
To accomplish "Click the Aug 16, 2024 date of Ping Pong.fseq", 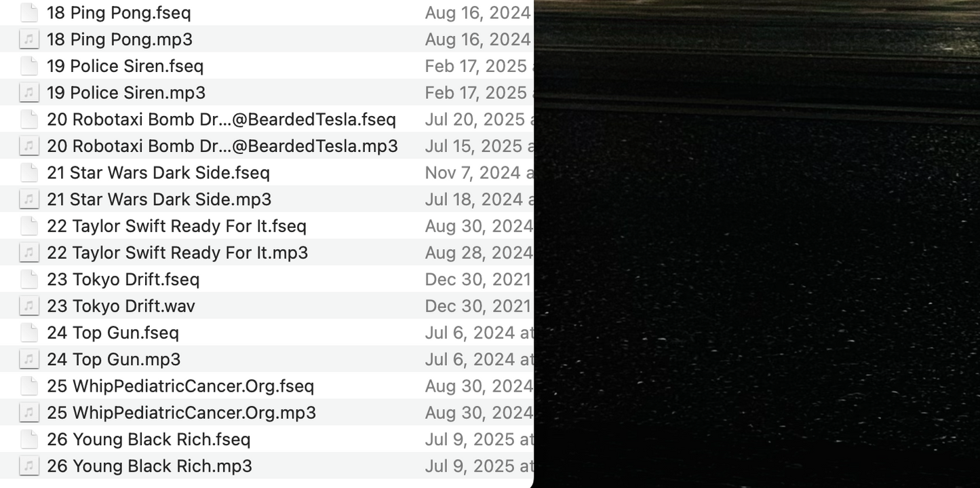I will tap(478, 13).
